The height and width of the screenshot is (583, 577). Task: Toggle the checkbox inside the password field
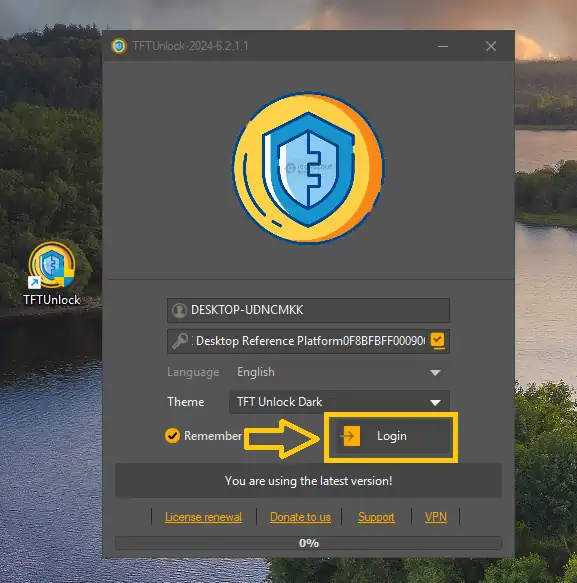pyautogui.click(x=437, y=341)
